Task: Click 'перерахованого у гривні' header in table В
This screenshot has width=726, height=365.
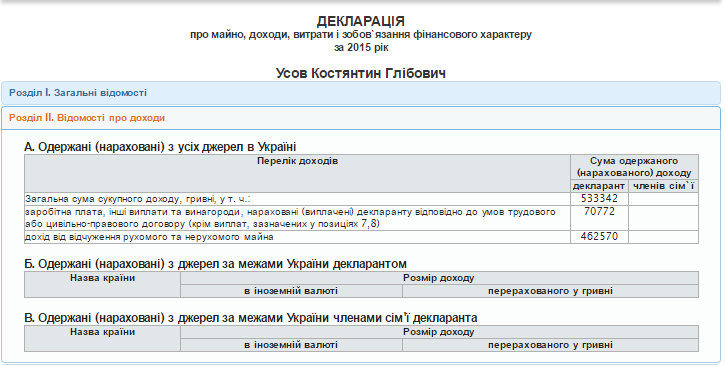Action: click(550, 346)
